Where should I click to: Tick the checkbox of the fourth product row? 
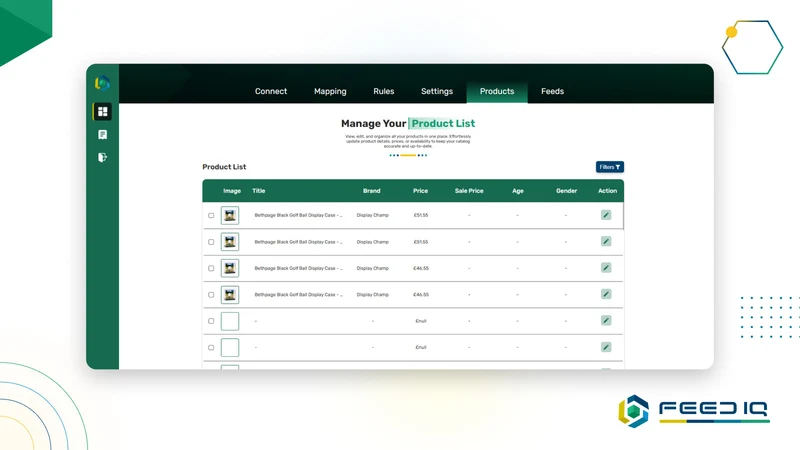pyautogui.click(x=211, y=295)
